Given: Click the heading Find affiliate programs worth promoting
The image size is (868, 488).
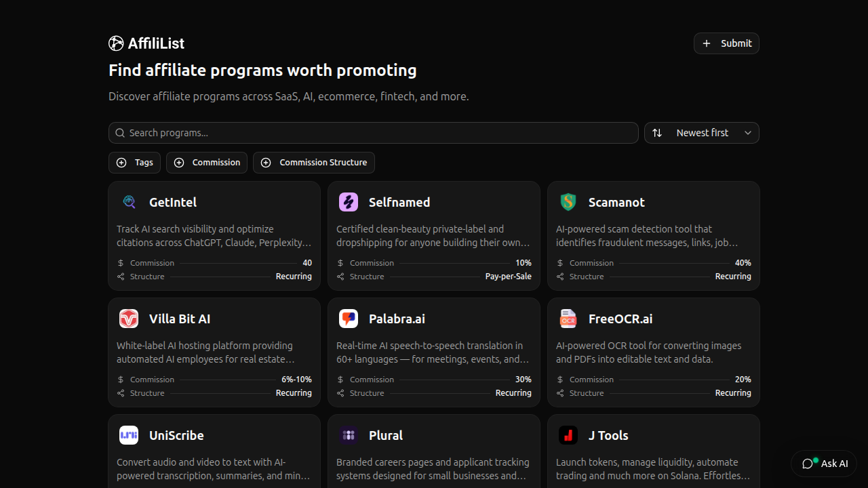Looking at the screenshot, I should point(262,70).
